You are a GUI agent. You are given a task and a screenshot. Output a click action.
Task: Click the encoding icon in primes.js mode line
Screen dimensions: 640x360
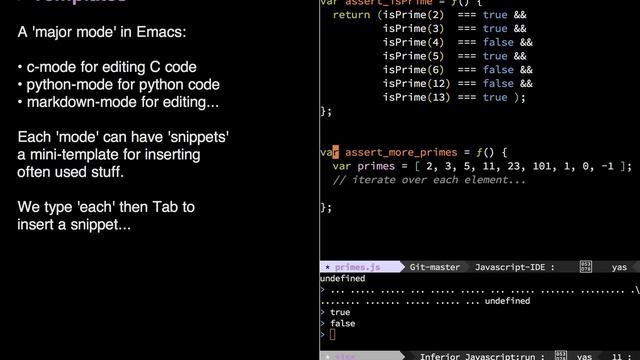[586, 267]
